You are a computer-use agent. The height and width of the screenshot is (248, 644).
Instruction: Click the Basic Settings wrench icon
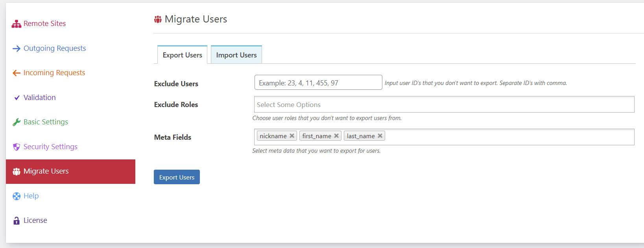[16, 122]
